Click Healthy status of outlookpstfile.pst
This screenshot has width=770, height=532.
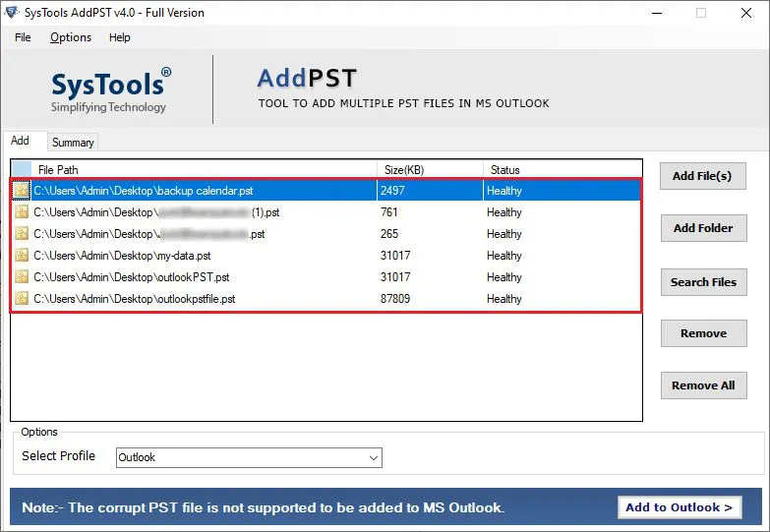504,299
